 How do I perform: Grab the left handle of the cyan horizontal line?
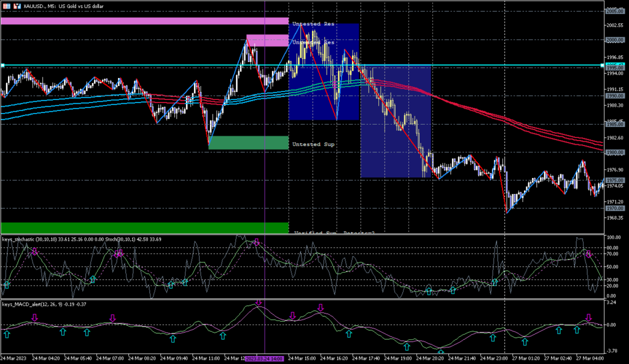tap(2, 65)
